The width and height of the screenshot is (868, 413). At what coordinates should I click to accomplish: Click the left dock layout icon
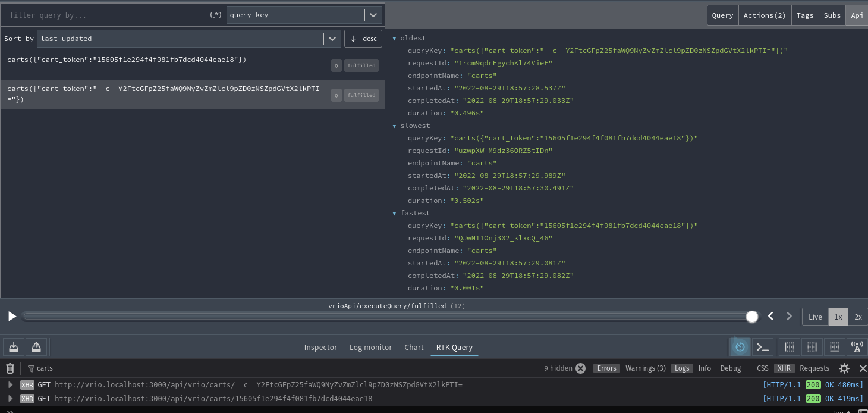click(790, 347)
